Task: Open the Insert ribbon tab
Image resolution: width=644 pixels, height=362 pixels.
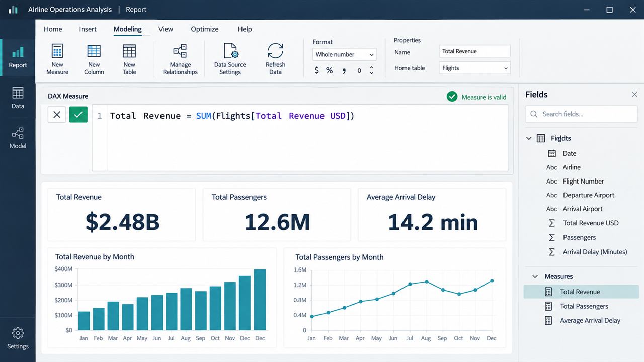Action: 88,29
